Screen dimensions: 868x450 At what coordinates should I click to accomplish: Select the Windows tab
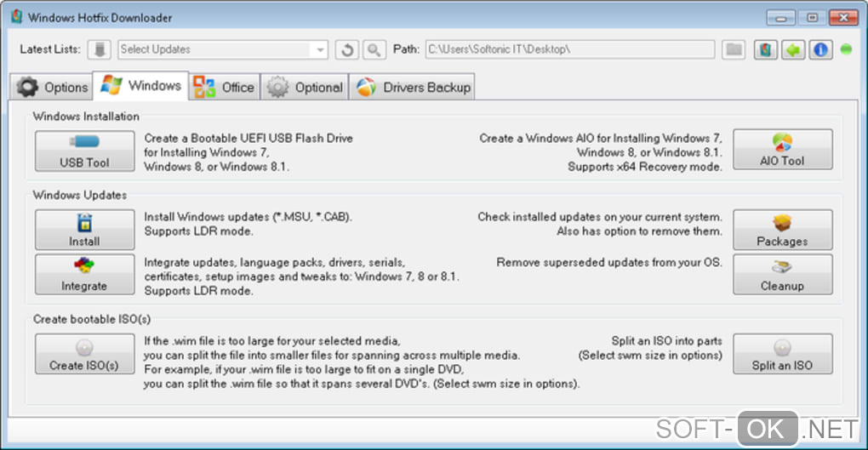coord(140,86)
